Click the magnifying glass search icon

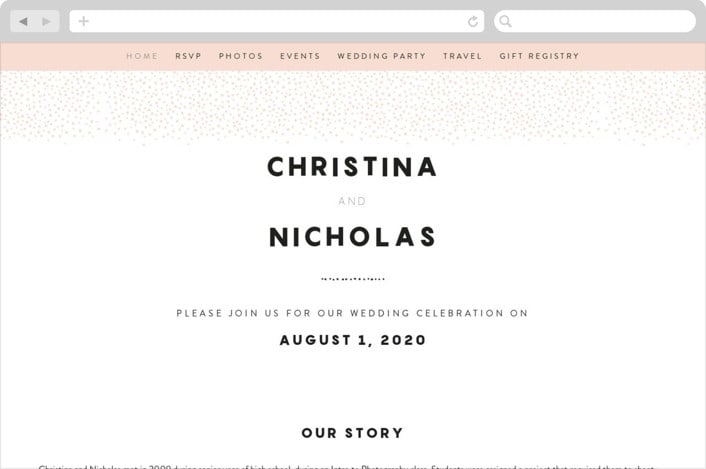point(505,21)
